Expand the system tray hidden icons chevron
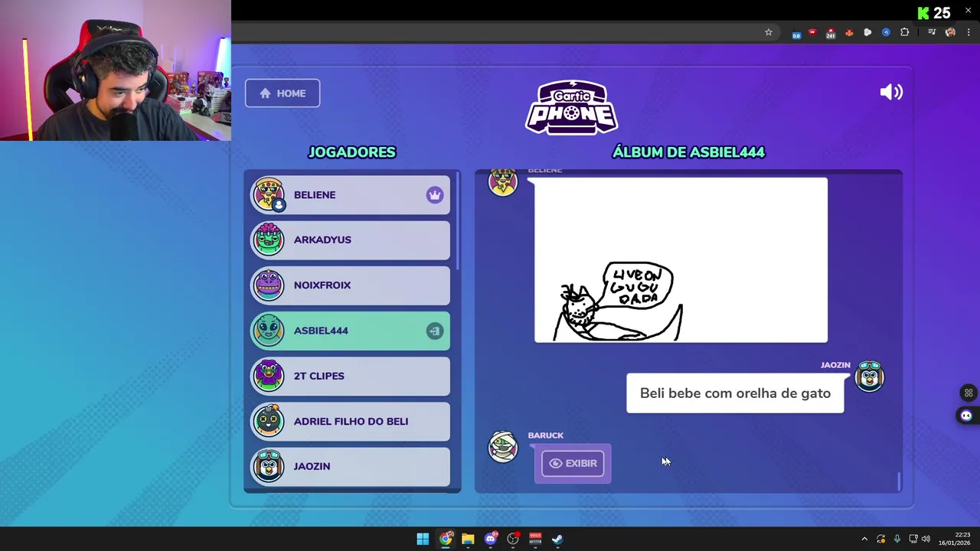This screenshot has width=980, height=551. (864, 539)
